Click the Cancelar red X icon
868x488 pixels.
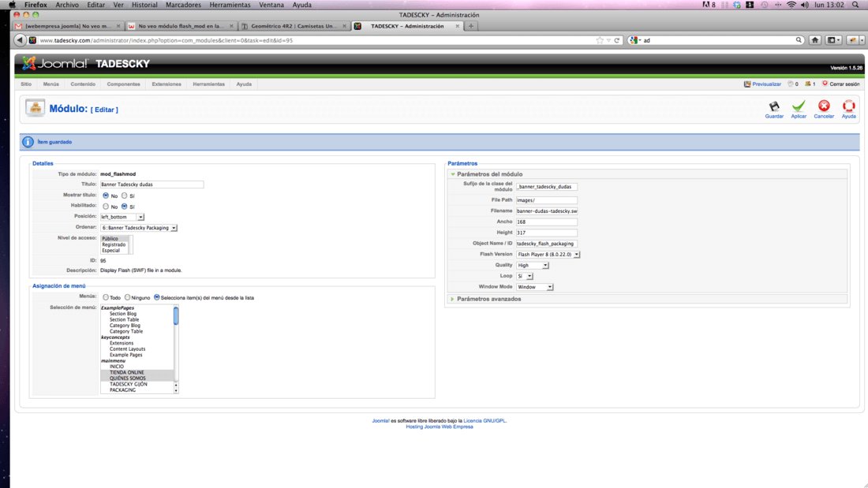[824, 106]
